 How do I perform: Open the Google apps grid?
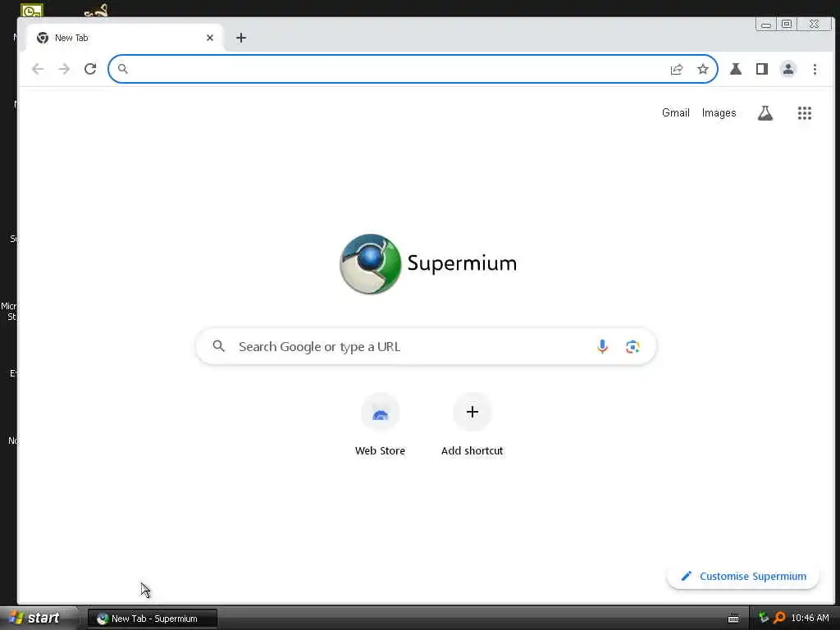coord(805,113)
